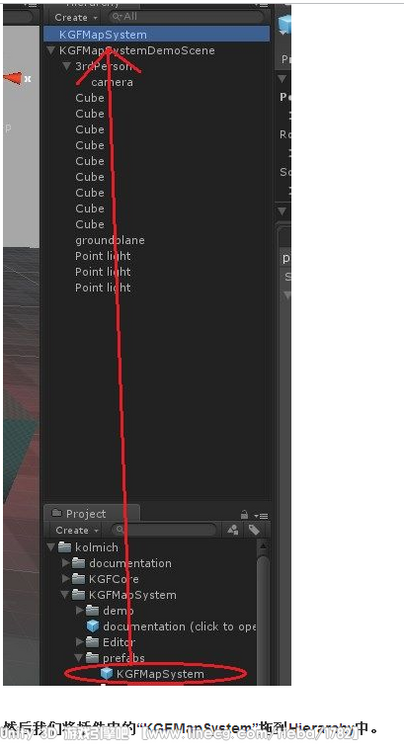Click the Editor folder icon
The height and width of the screenshot is (750, 404).
click(92, 642)
